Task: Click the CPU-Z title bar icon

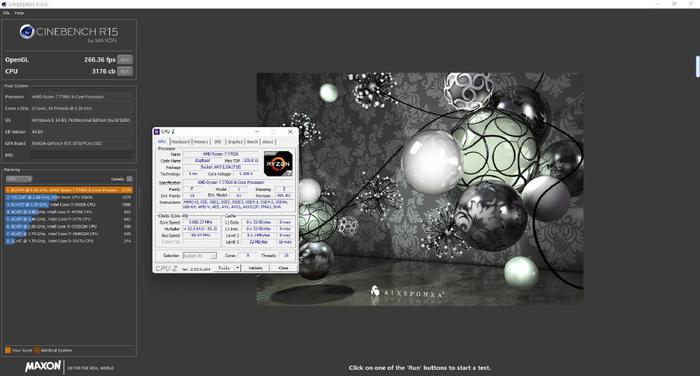Action: point(157,132)
